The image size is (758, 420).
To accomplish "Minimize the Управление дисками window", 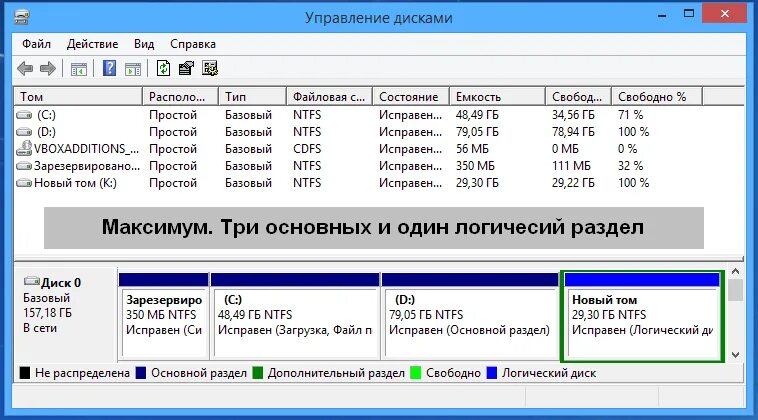I will point(662,15).
